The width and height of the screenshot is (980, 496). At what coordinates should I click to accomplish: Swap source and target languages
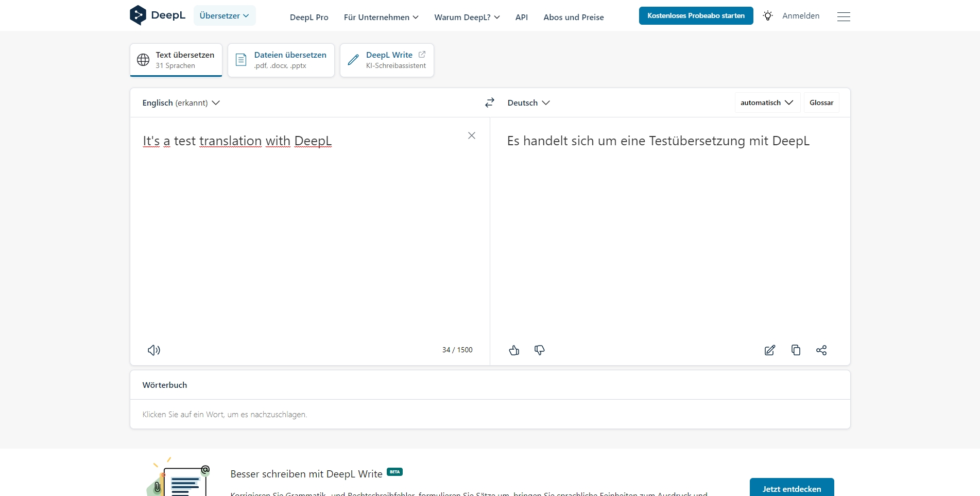490,102
